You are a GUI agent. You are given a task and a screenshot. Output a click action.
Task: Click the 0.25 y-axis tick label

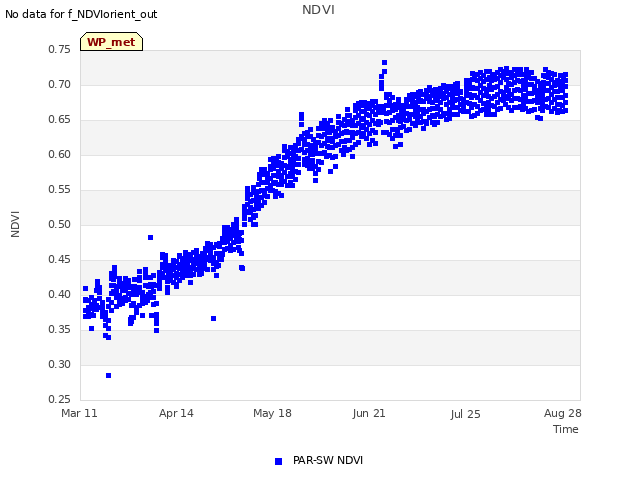coord(60,399)
